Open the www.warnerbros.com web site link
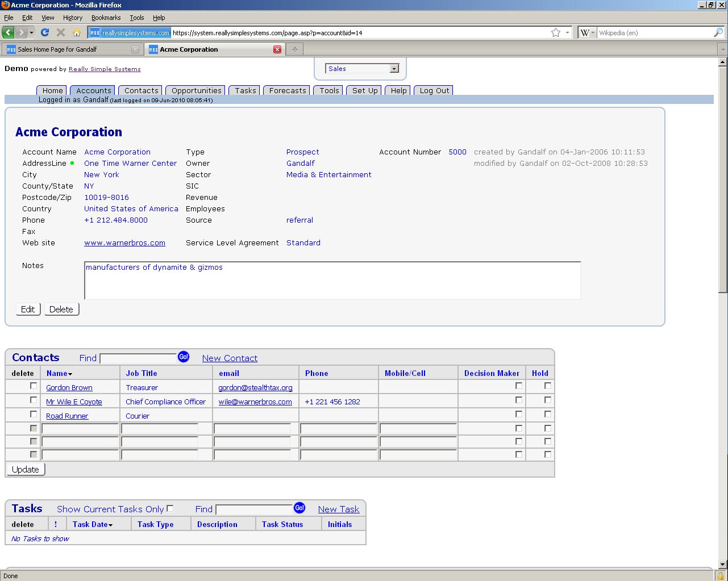728x581 pixels. [x=124, y=243]
